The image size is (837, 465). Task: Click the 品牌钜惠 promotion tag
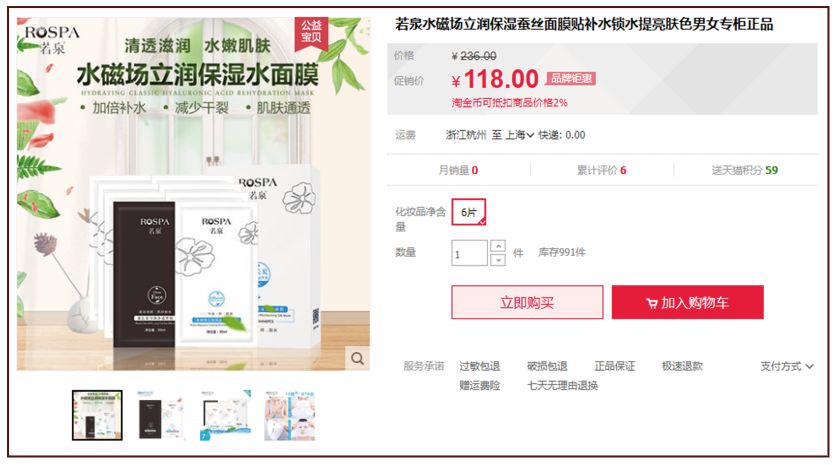(571, 79)
